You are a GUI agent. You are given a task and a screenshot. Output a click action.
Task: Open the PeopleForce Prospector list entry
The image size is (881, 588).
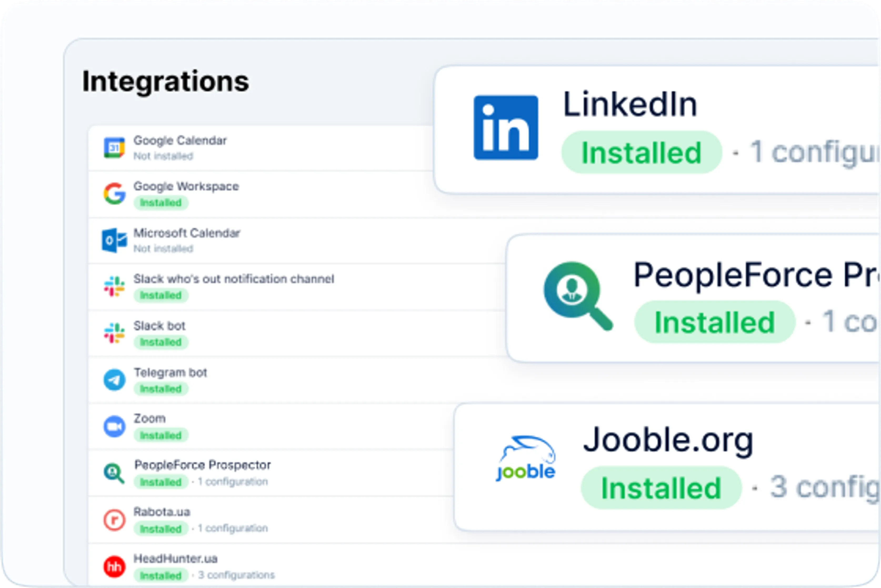(202, 465)
